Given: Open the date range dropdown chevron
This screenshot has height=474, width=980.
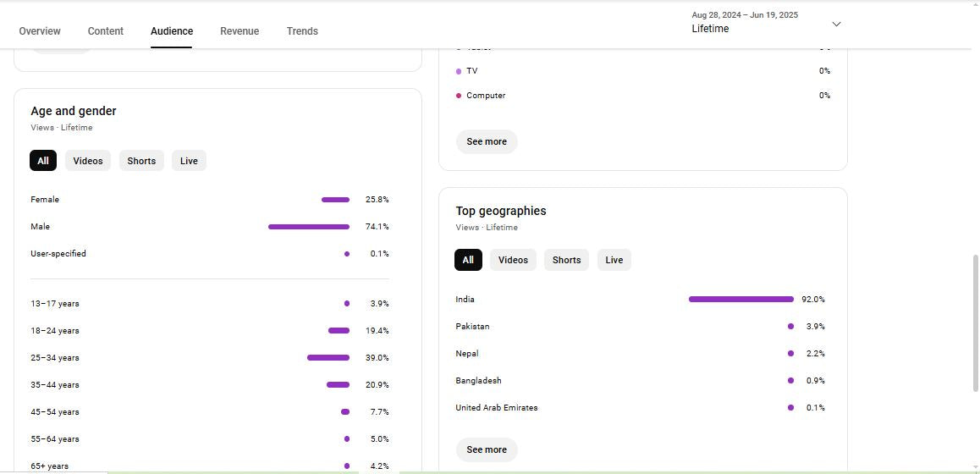Looking at the screenshot, I should [836, 25].
